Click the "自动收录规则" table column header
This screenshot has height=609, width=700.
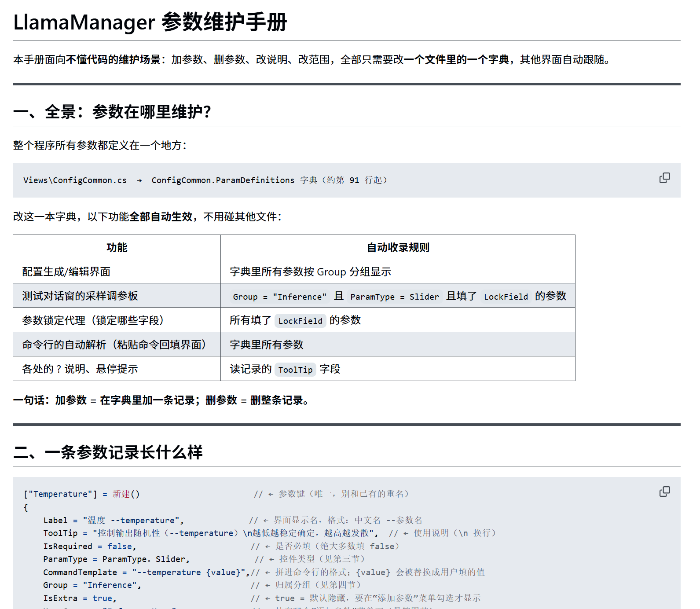pos(398,247)
